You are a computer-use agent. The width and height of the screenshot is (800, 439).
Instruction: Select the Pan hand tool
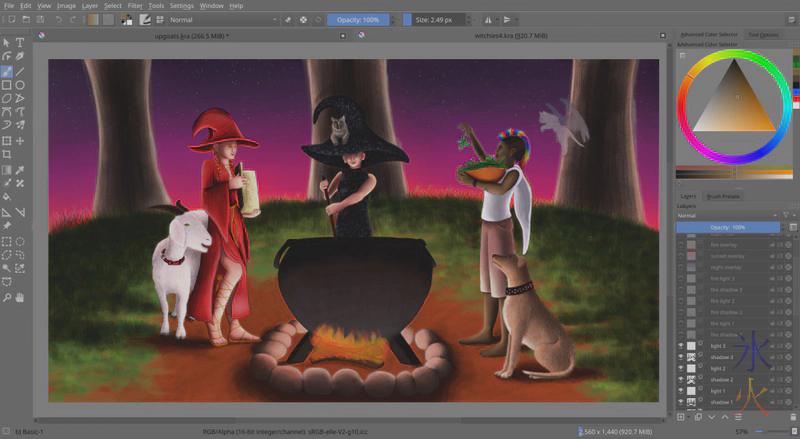(20, 297)
